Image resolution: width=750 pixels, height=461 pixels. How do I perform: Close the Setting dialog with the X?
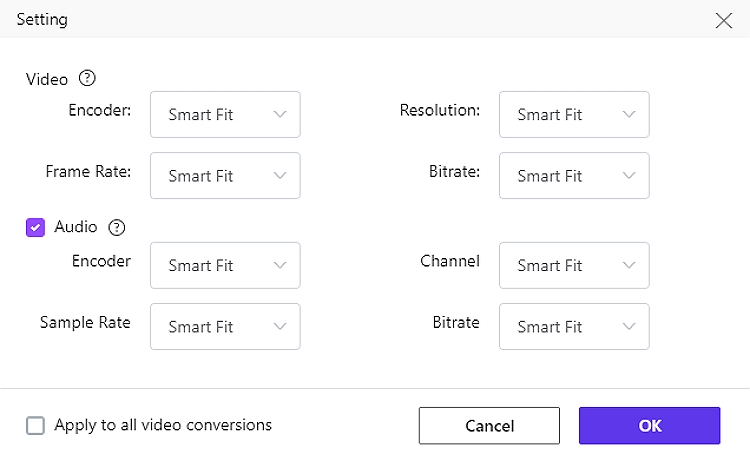point(724,20)
